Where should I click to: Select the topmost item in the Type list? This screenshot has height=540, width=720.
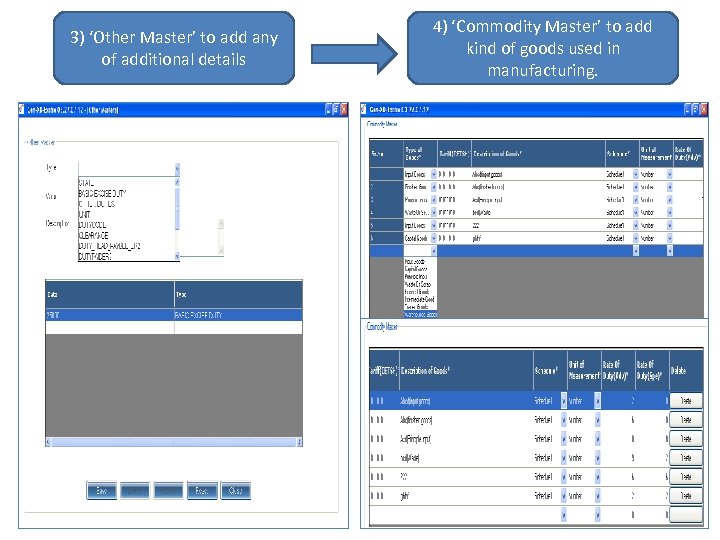click(86, 183)
